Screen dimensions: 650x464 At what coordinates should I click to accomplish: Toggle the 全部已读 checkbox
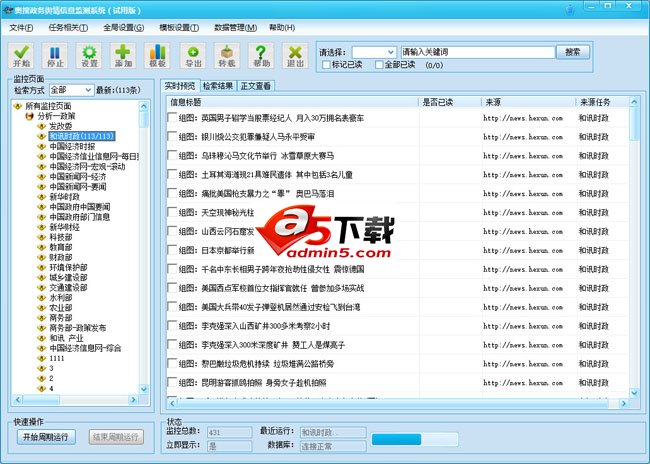(379, 65)
